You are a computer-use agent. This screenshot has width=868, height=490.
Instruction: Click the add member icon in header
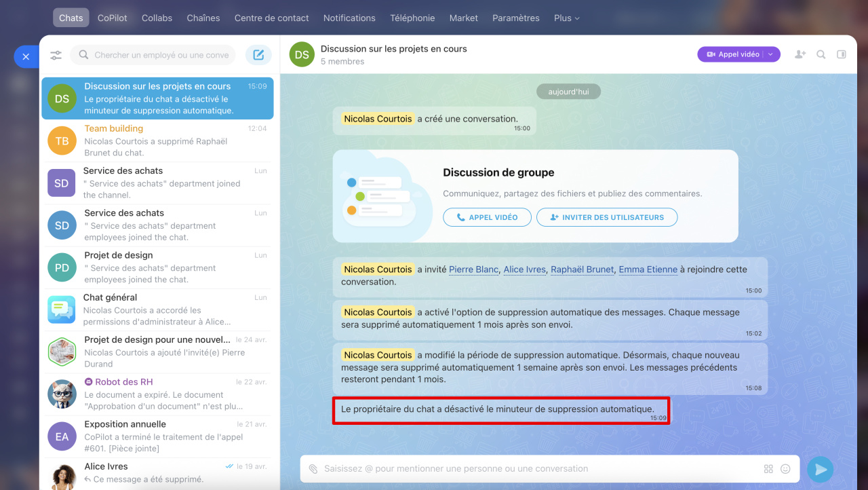(x=800, y=54)
